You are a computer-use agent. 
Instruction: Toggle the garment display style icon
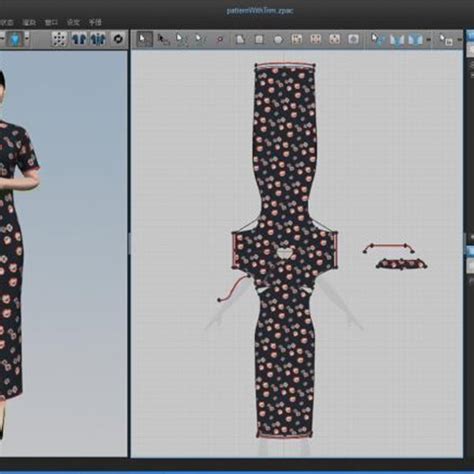[98, 39]
